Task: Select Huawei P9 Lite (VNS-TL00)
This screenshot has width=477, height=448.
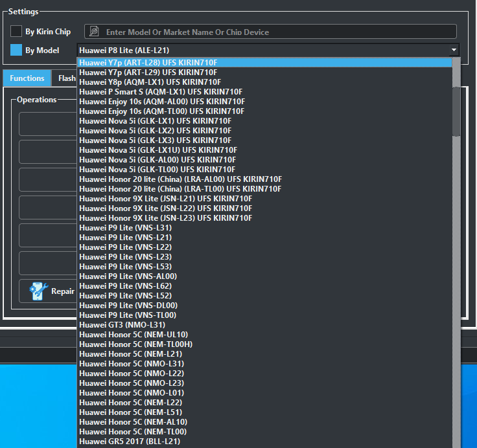Action: pyautogui.click(x=264, y=315)
